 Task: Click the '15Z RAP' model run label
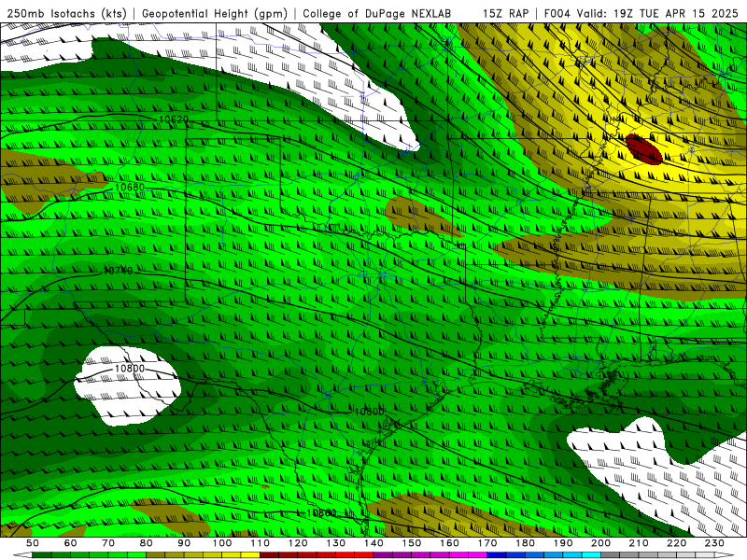coord(505,14)
